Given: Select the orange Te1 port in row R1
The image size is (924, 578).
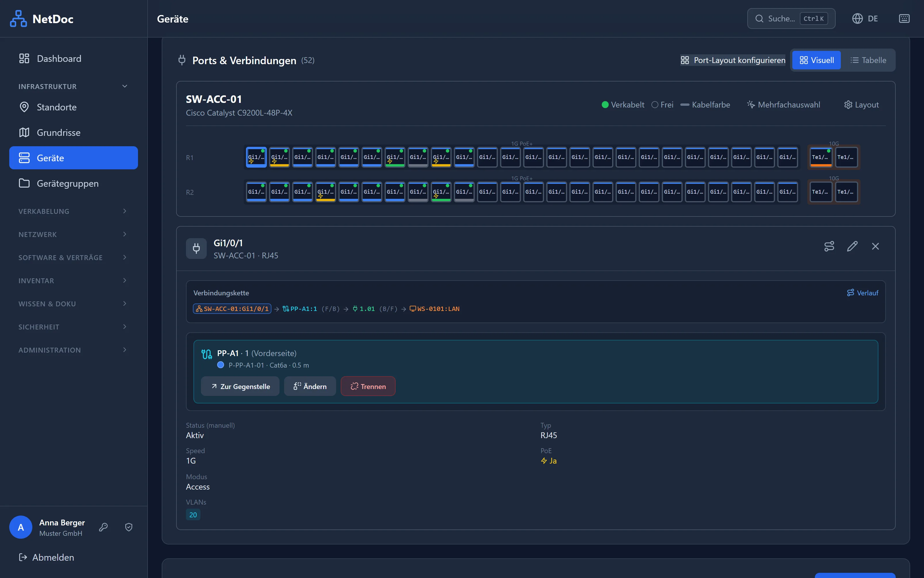Looking at the screenshot, I should point(821,157).
